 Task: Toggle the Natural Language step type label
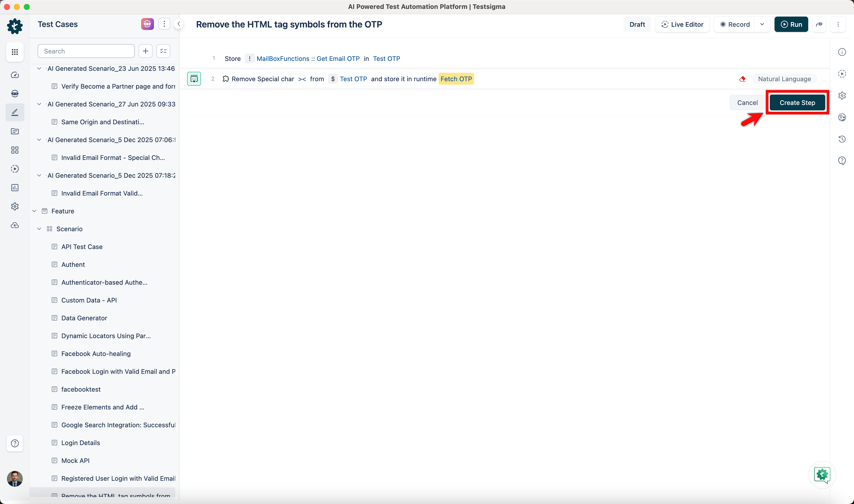(784, 79)
